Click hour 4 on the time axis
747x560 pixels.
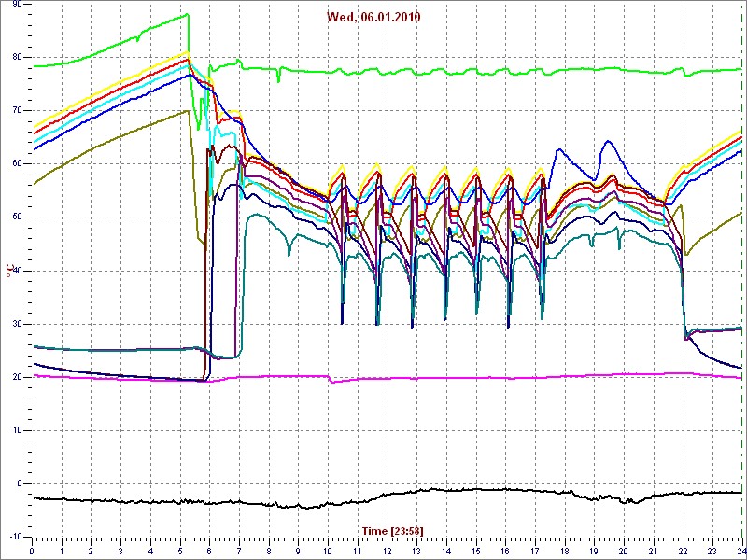[150, 550]
